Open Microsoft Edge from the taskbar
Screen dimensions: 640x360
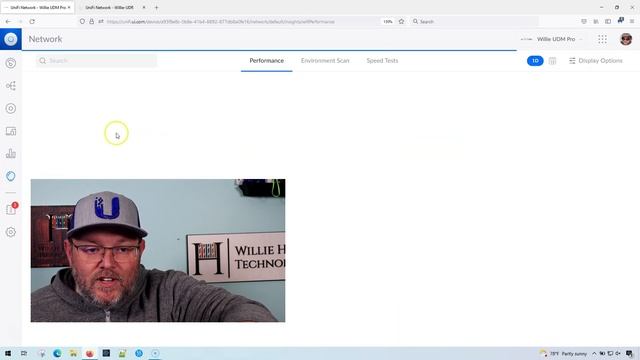coord(57,353)
